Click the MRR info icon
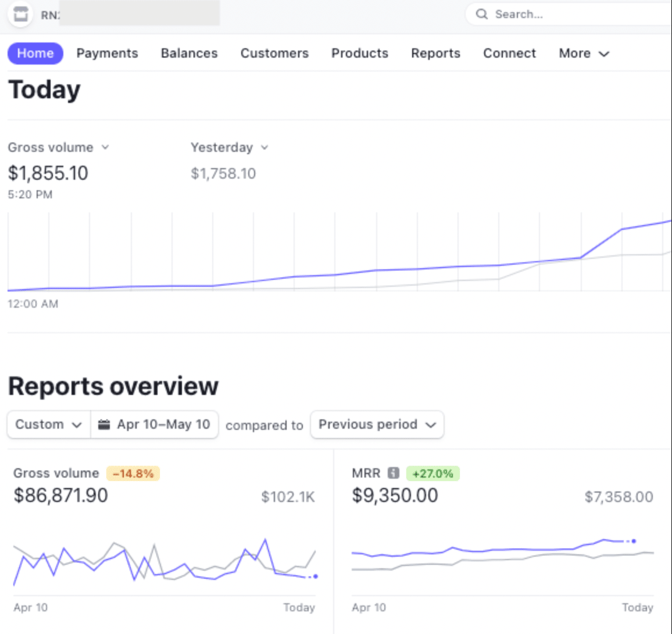Image resolution: width=672 pixels, height=634 pixels. pyautogui.click(x=393, y=473)
